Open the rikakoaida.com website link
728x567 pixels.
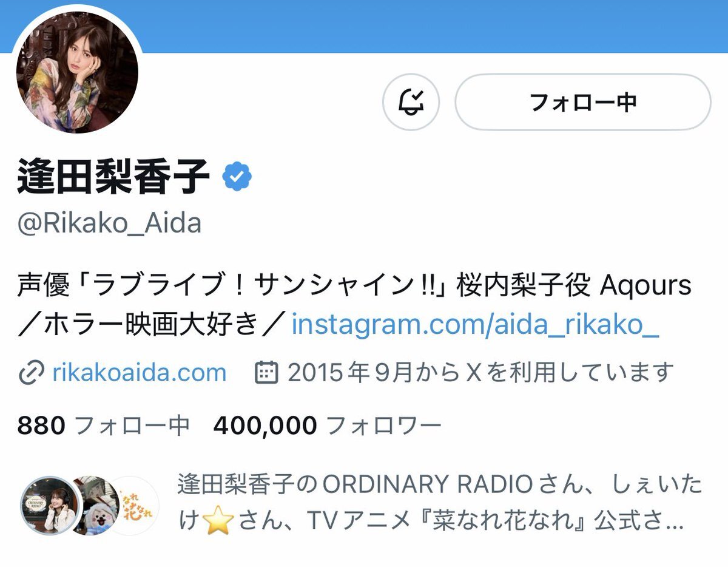[x=140, y=372]
